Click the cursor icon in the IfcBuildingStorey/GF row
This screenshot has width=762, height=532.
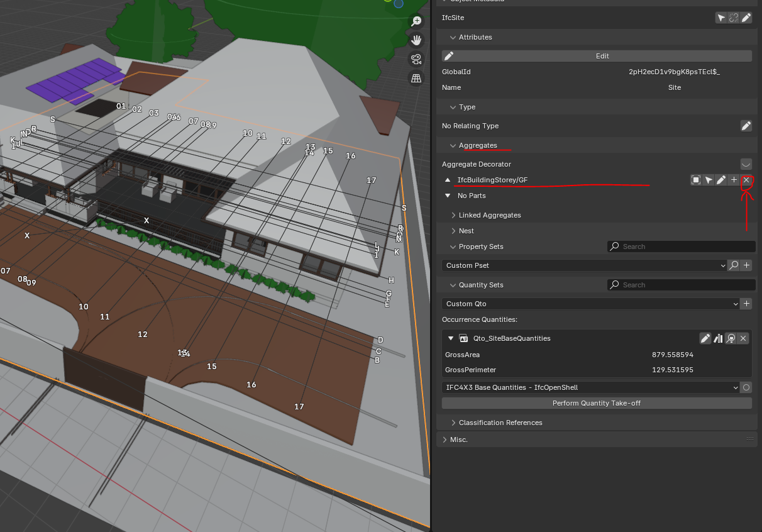(x=709, y=180)
